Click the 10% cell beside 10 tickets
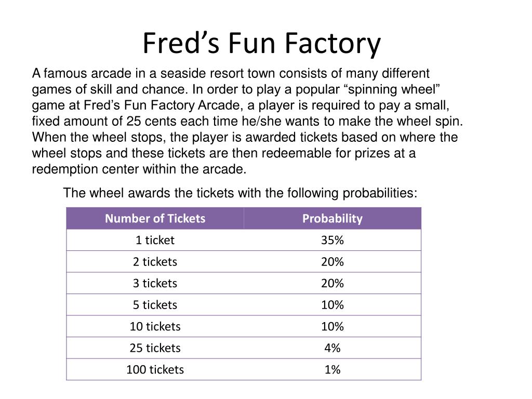The width and height of the screenshot is (532, 399). (332, 326)
